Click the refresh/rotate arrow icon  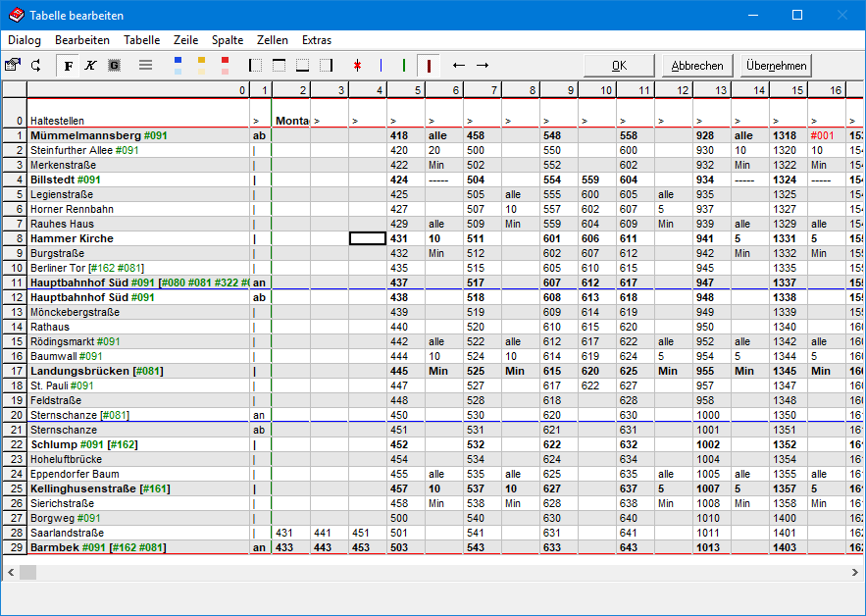(36, 66)
